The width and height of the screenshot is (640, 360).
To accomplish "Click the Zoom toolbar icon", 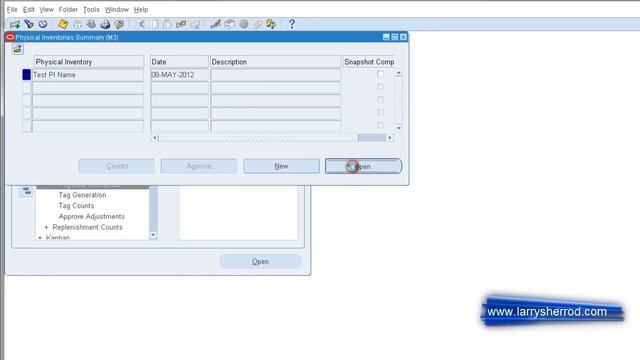I will pos(230,24).
